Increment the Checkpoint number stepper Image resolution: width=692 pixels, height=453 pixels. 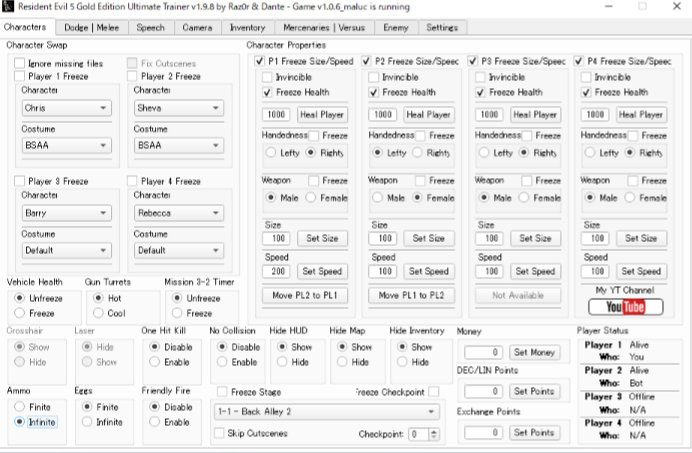click(435, 430)
